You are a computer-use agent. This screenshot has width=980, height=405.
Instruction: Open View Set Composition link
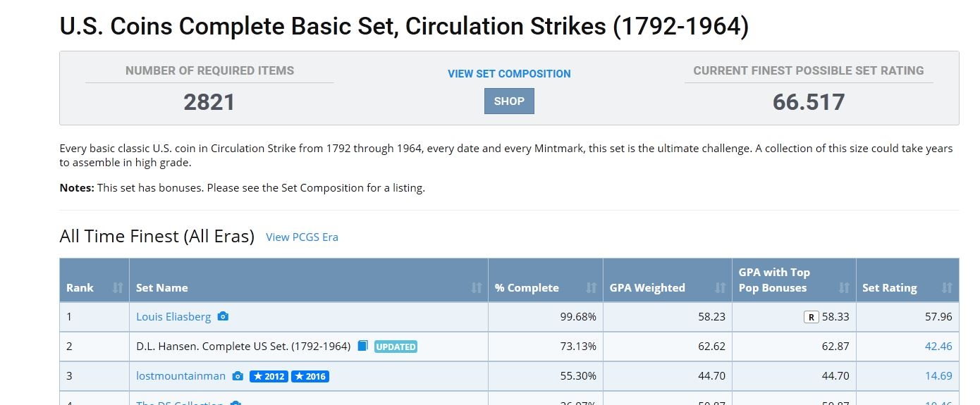(x=509, y=73)
